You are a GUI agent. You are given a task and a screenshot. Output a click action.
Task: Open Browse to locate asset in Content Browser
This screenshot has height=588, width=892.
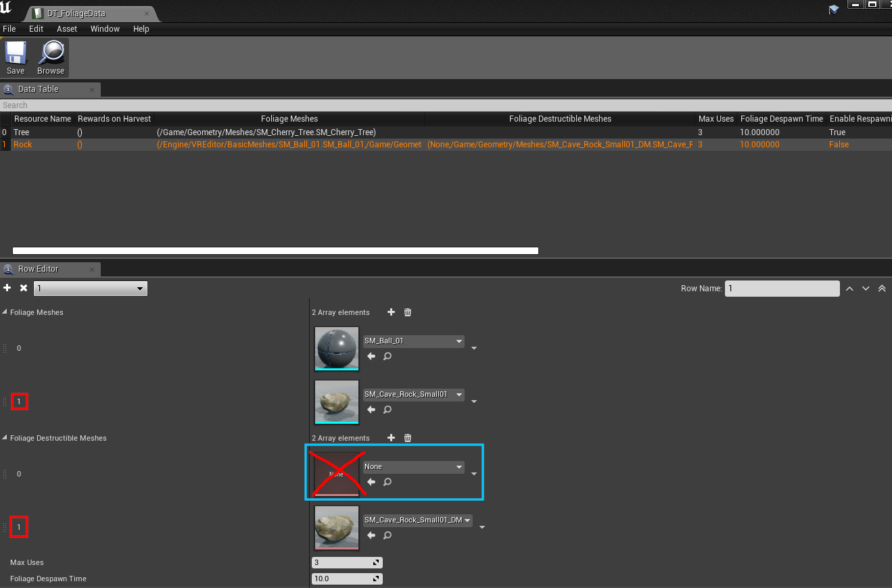click(50, 57)
